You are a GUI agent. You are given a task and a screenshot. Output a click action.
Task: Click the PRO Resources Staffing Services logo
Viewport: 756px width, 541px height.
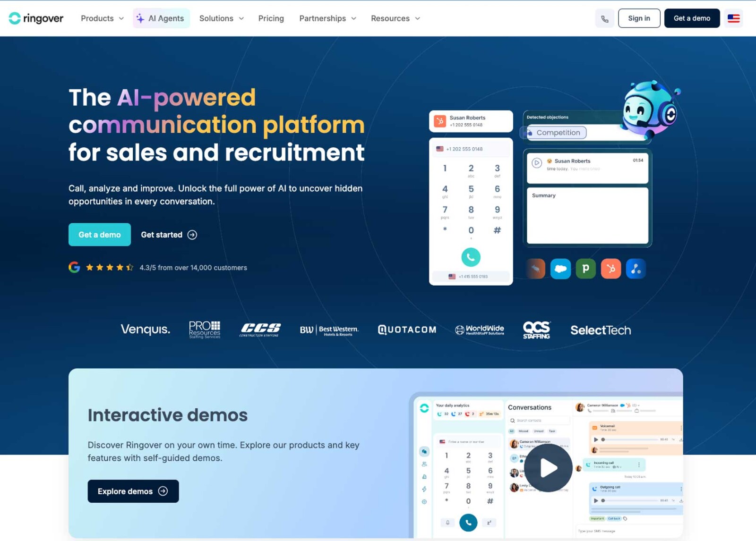pos(205,330)
